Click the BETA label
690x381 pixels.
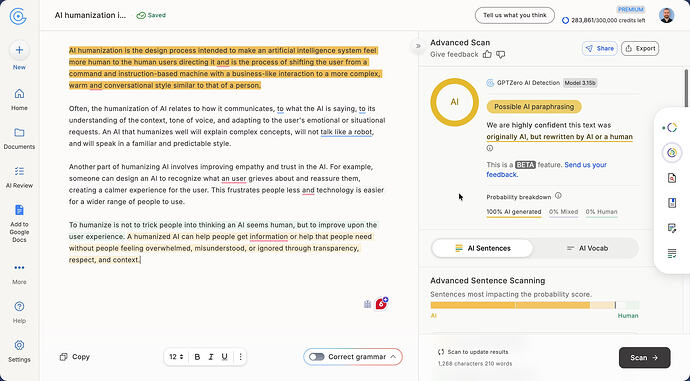[x=525, y=165]
